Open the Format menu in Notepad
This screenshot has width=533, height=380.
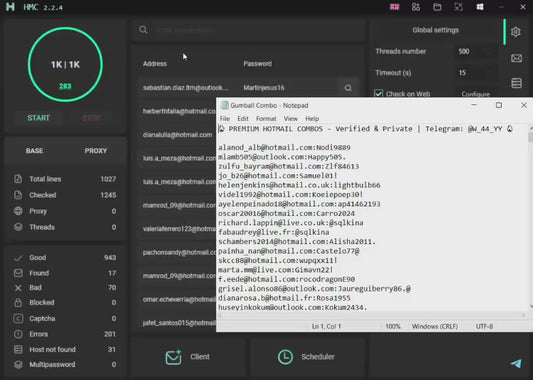click(x=266, y=119)
